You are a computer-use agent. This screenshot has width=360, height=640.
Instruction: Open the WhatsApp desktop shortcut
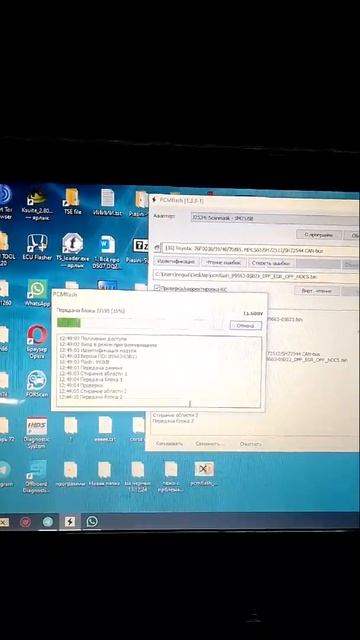(x=37, y=292)
